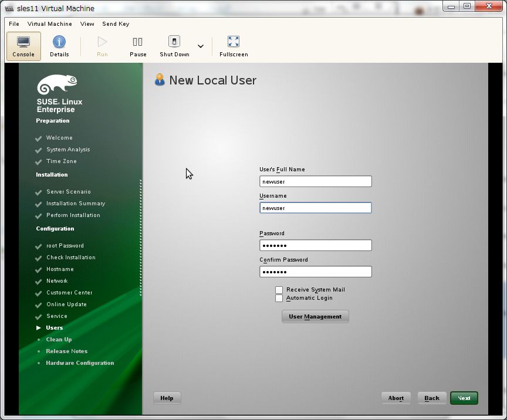Image resolution: width=507 pixels, height=420 pixels.
Task: Select the Network step
Action: click(x=57, y=281)
